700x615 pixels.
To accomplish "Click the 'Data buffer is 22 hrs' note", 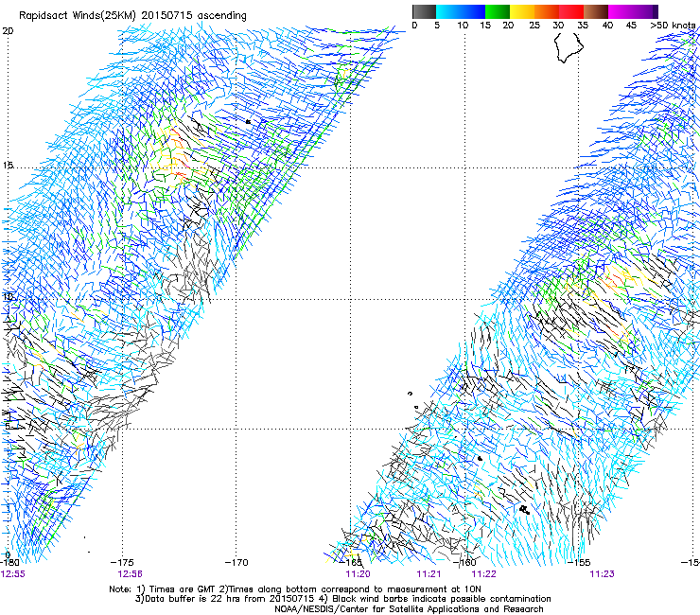I will (x=342, y=599).
